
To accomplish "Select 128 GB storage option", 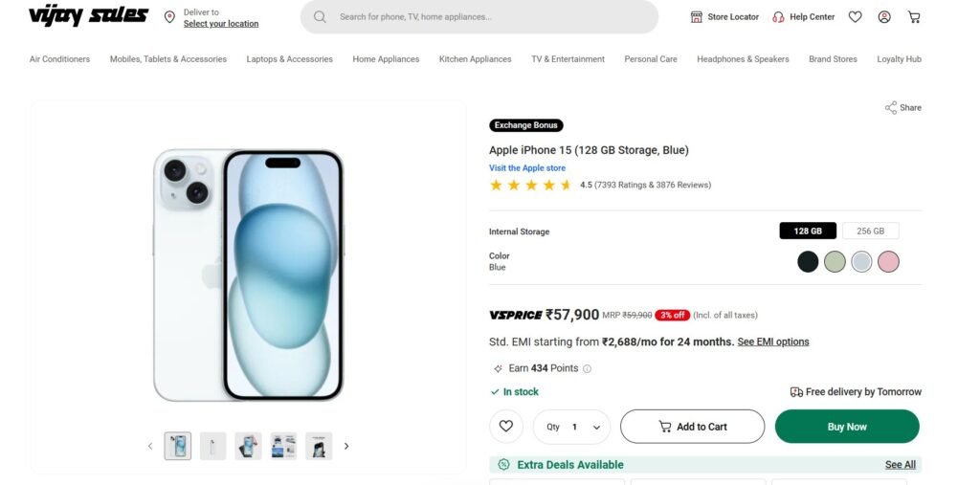I will click(808, 231).
